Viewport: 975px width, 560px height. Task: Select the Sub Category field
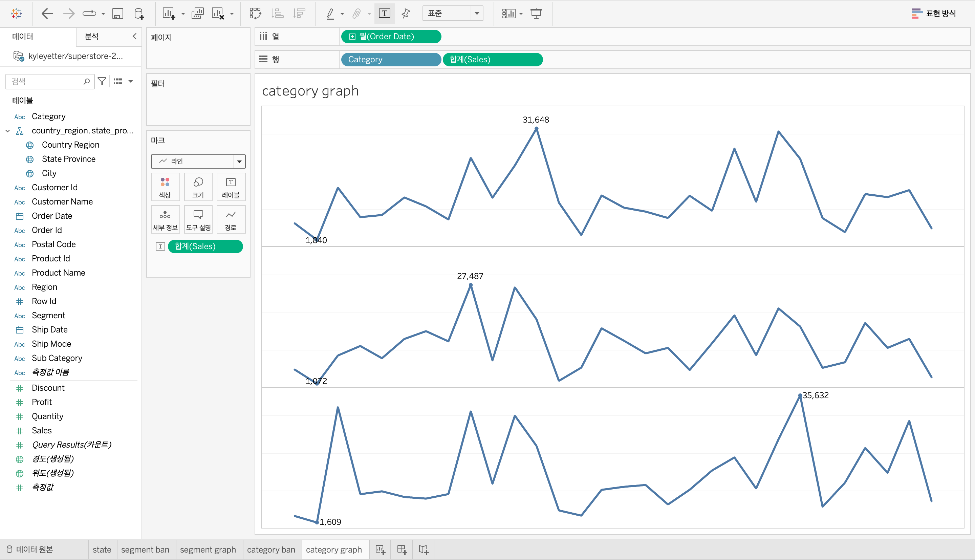pyautogui.click(x=57, y=358)
